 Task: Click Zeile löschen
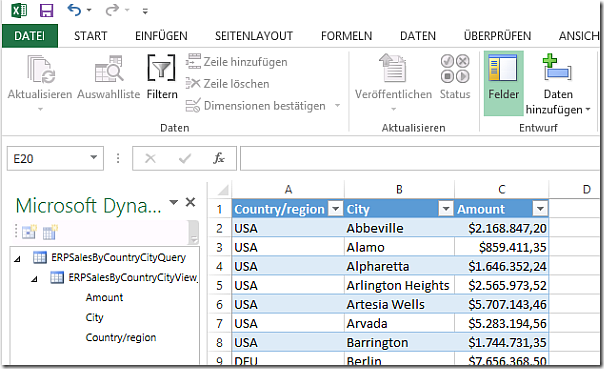click(x=227, y=84)
